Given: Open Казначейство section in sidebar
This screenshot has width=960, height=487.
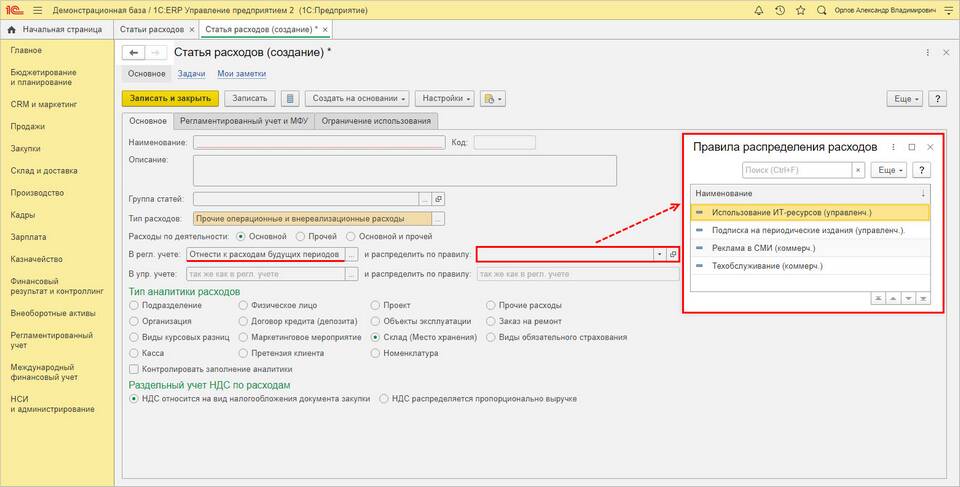Looking at the screenshot, I should click(37, 259).
